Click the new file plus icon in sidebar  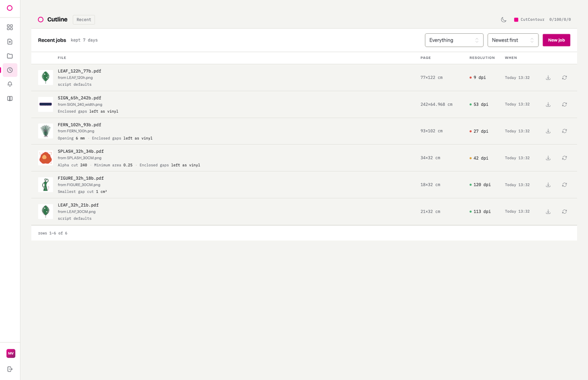pos(10,42)
